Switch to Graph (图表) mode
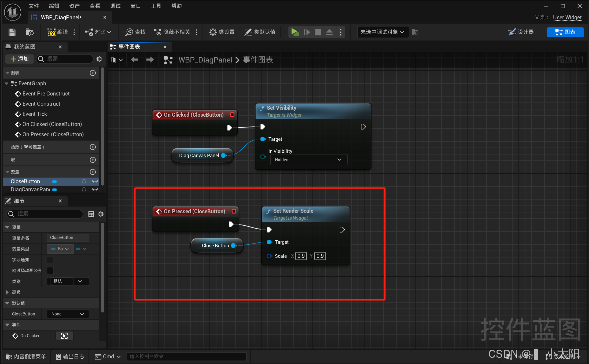This screenshot has width=589, height=364. (565, 32)
